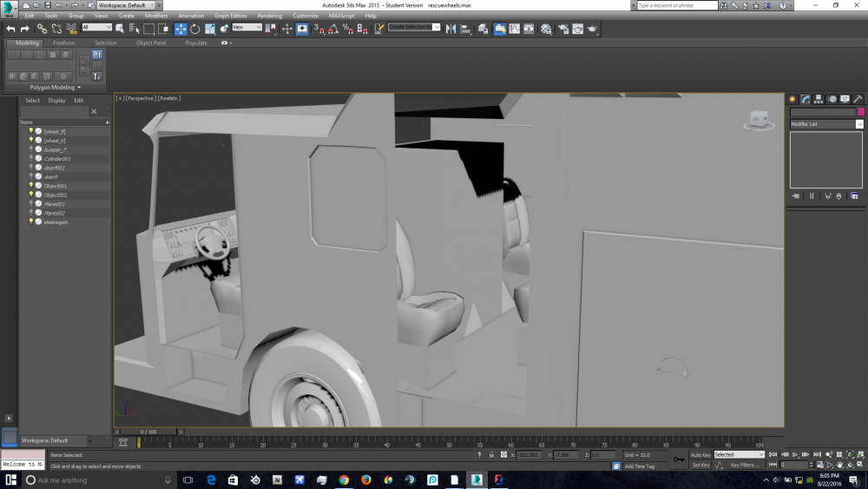Switch to the Freeform ribbon tab
Screen dimensions: 868x489
pos(64,43)
